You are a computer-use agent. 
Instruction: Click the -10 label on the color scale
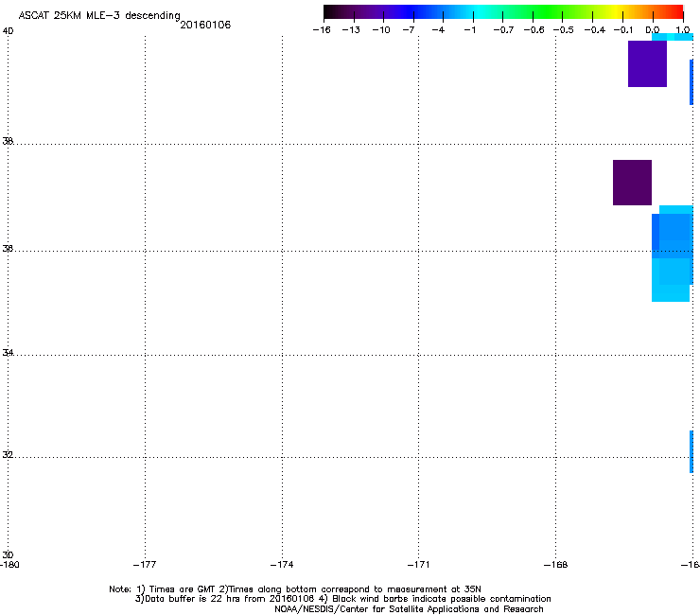click(x=381, y=30)
